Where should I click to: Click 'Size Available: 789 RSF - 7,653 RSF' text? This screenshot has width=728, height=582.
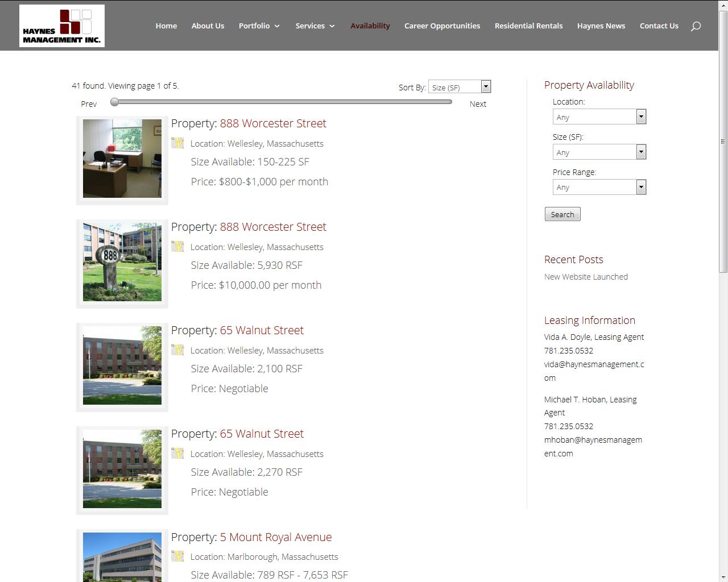click(x=269, y=575)
